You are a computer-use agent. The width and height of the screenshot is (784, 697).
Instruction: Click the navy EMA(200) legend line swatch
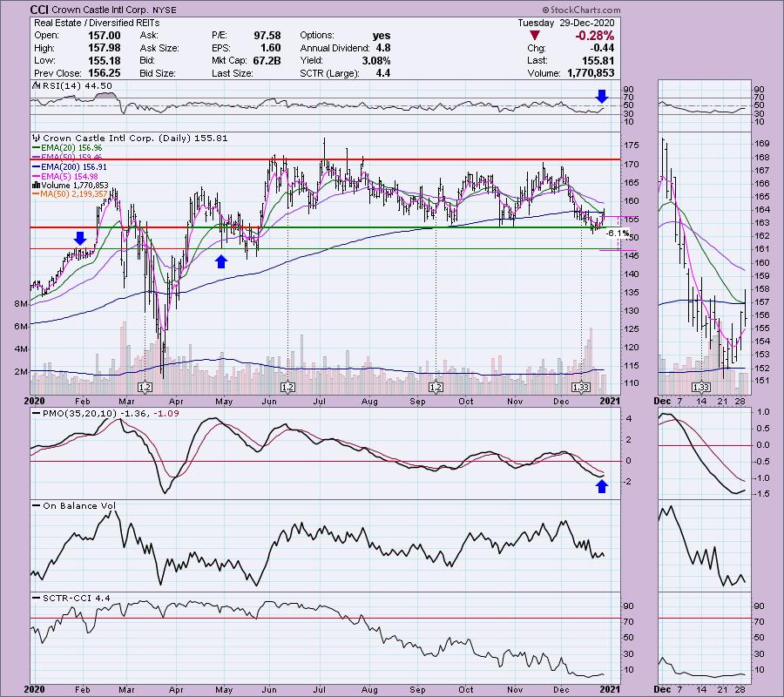(x=37, y=167)
